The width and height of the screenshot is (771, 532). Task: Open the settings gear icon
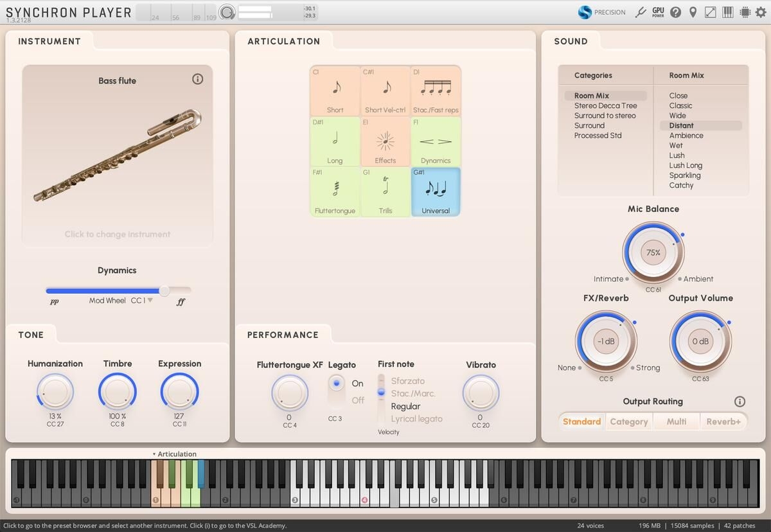[761, 12]
